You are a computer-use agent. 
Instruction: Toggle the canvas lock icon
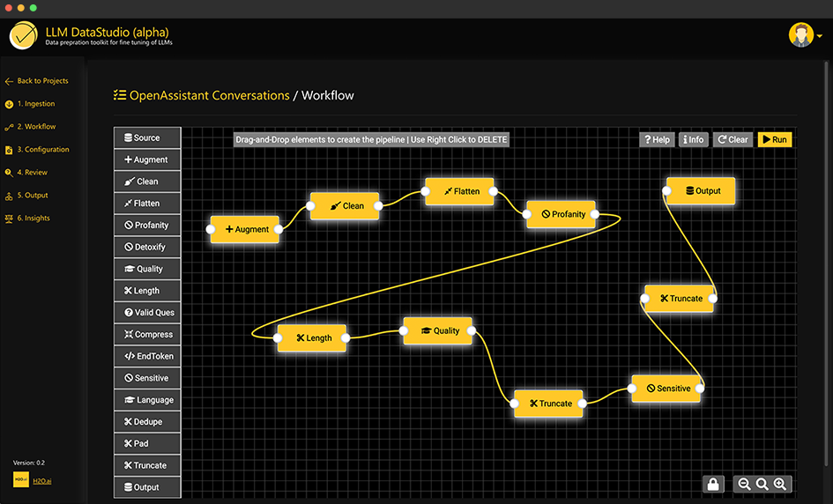(x=713, y=484)
